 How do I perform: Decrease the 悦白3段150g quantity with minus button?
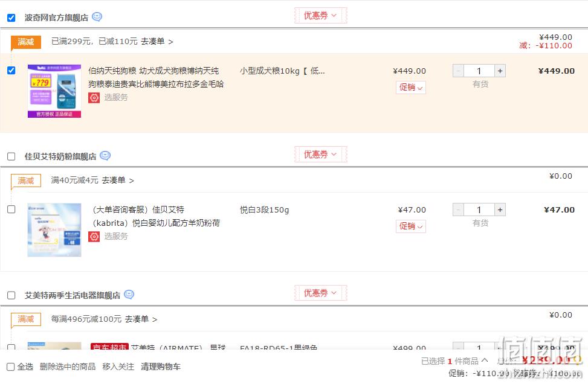coord(458,210)
